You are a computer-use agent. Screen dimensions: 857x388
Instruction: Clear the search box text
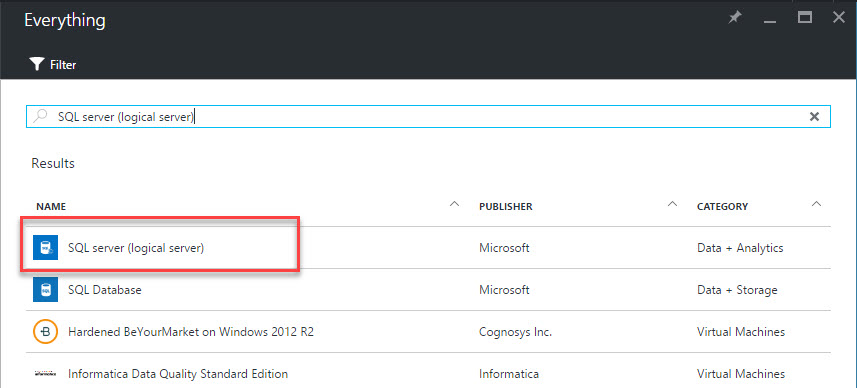[x=814, y=116]
